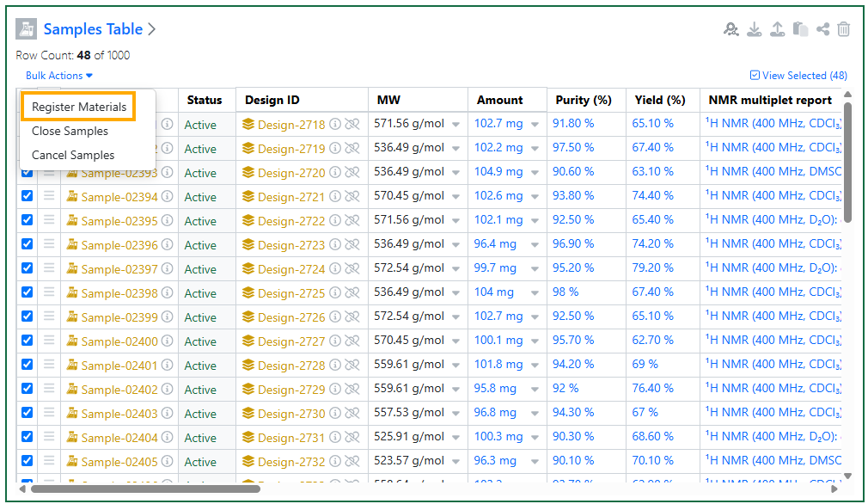Image resolution: width=868 pixels, height=504 pixels.
Task: Uncheck the Sample-02399 row checkbox
Action: 28,317
